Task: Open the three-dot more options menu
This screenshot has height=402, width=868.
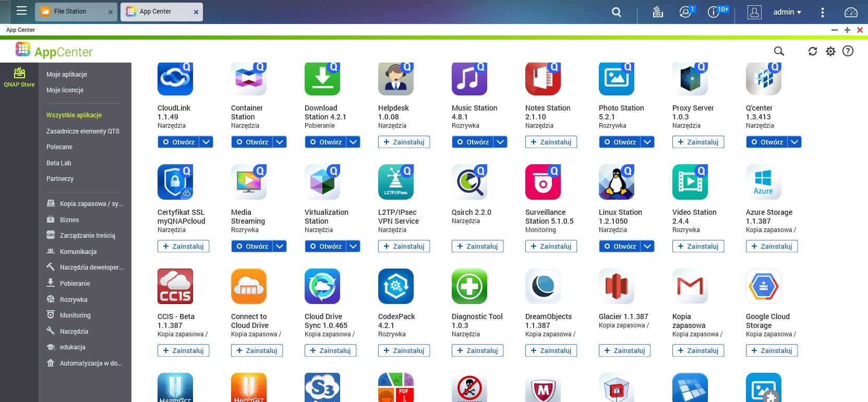Action: coord(823,12)
